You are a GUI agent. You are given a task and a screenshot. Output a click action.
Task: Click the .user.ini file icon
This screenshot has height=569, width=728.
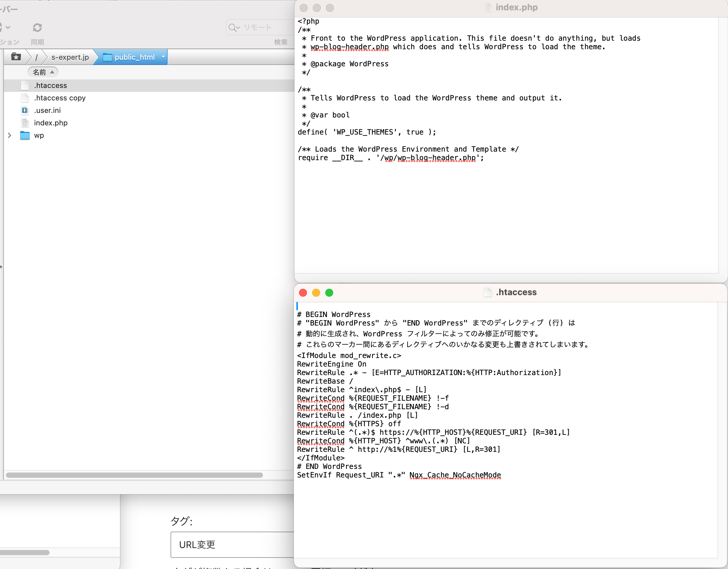tap(25, 110)
